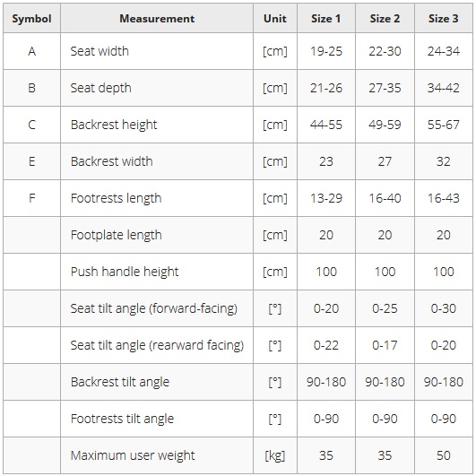Click the Size 2 column header
This screenshot has width=476, height=476.
coord(385,19)
